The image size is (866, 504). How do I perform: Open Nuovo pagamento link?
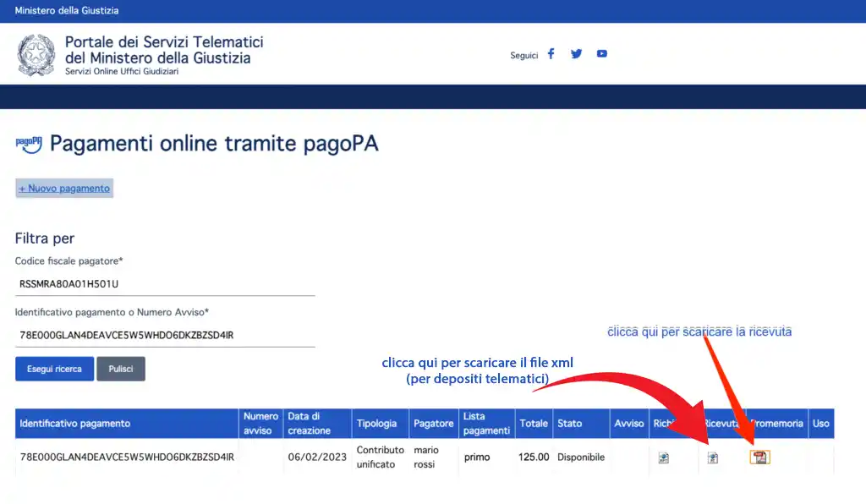click(x=63, y=188)
